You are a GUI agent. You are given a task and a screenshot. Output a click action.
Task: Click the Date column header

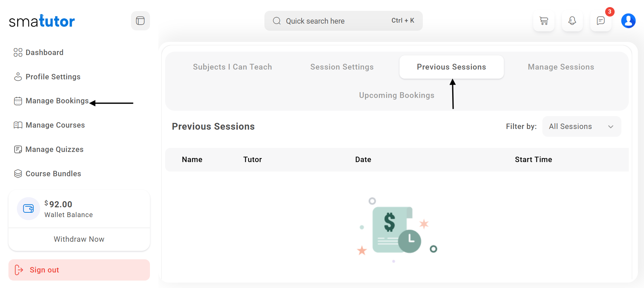click(x=363, y=159)
